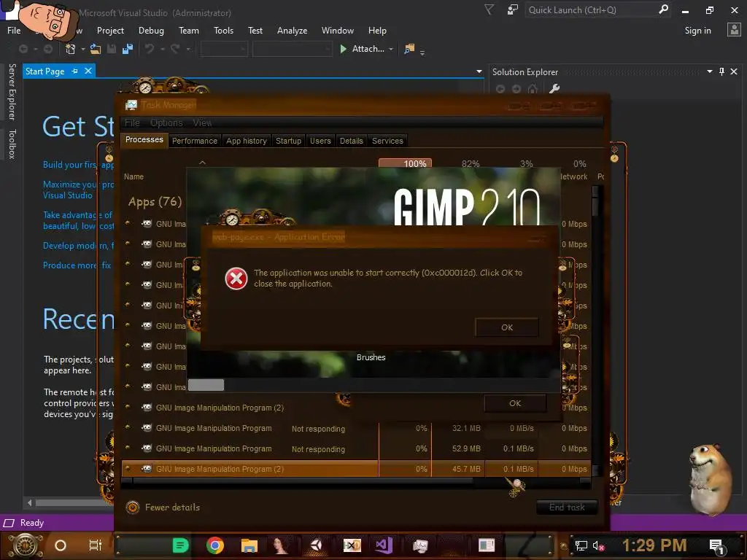Viewport: 747px width, 560px height.
Task: Click Visual Studio Navigate Backward arrow icon
Action: [x=23, y=49]
